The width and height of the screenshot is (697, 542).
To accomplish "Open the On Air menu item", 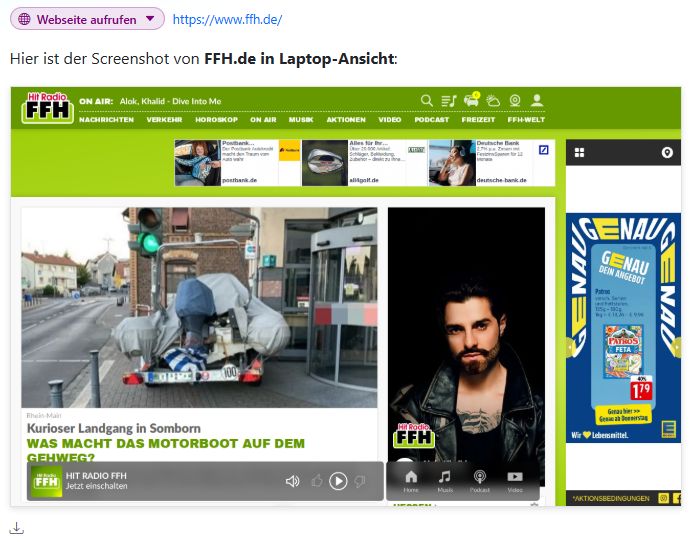I will click(263, 120).
